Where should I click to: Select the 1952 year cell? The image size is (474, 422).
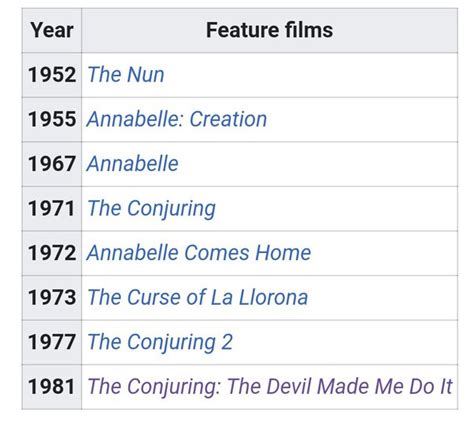click(52, 75)
